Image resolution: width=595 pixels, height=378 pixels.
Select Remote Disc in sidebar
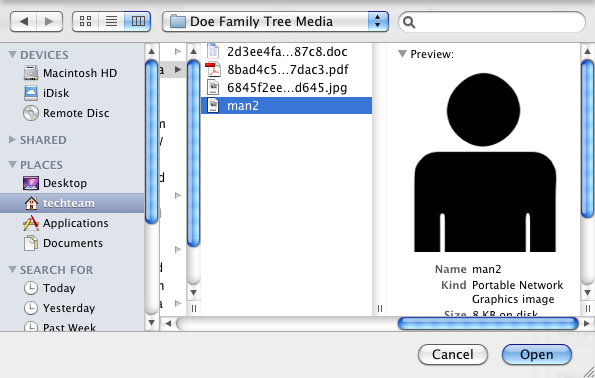(x=72, y=113)
